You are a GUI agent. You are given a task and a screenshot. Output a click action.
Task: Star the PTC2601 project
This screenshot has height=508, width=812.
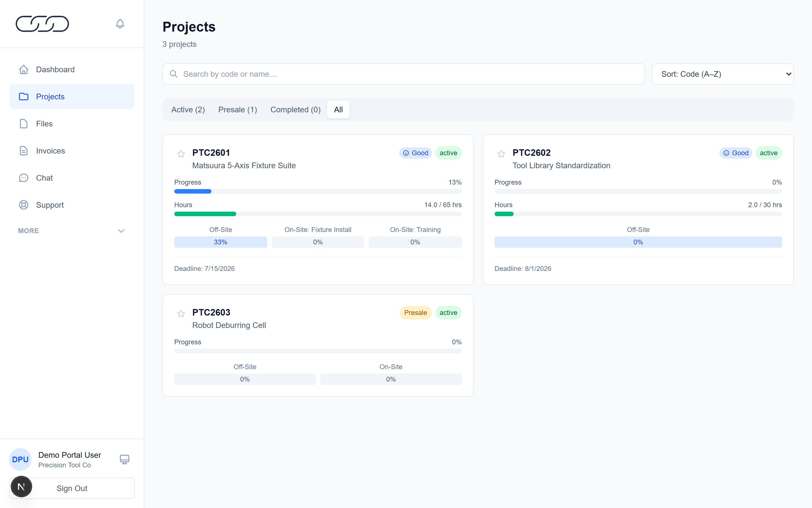pos(181,154)
